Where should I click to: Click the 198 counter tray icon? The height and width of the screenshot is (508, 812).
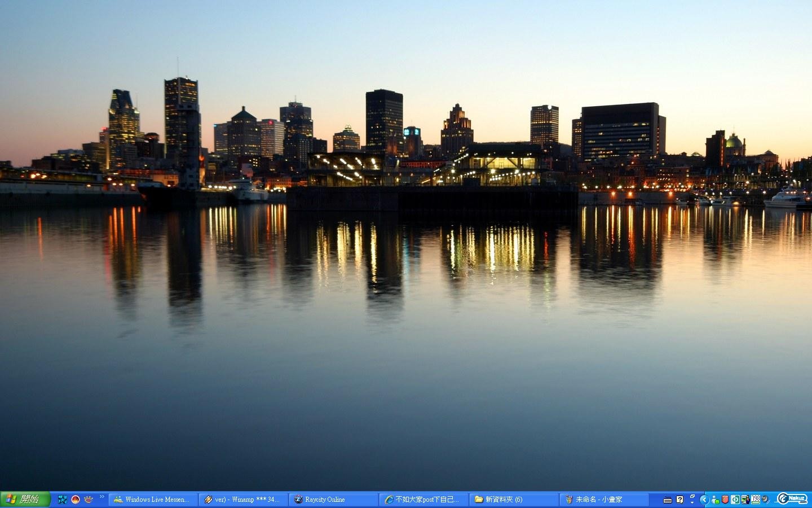click(756, 499)
